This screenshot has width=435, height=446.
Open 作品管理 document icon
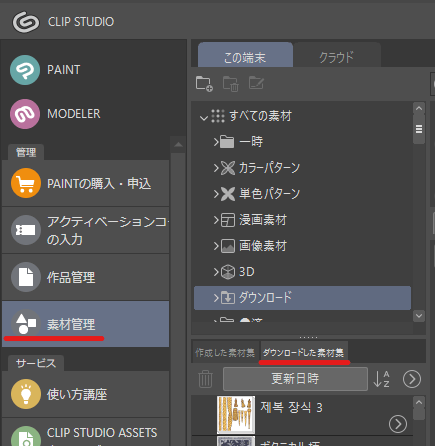tap(26, 277)
